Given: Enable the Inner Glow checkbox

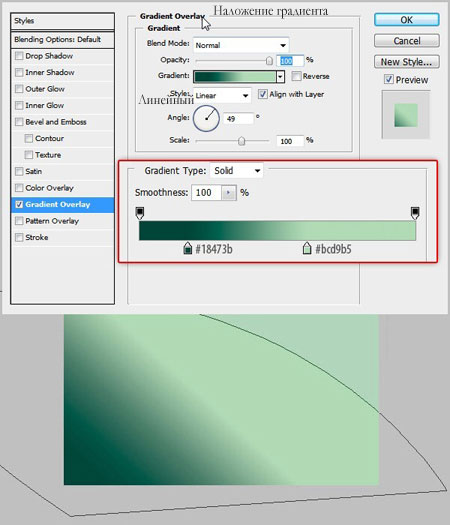Looking at the screenshot, I should pyautogui.click(x=19, y=105).
